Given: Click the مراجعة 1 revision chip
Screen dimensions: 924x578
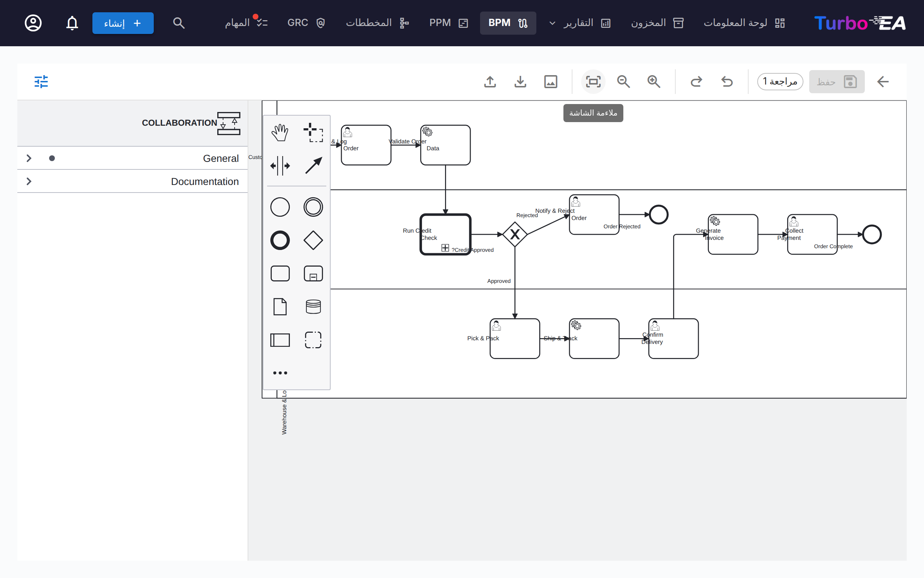Looking at the screenshot, I should click(x=780, y=81).
